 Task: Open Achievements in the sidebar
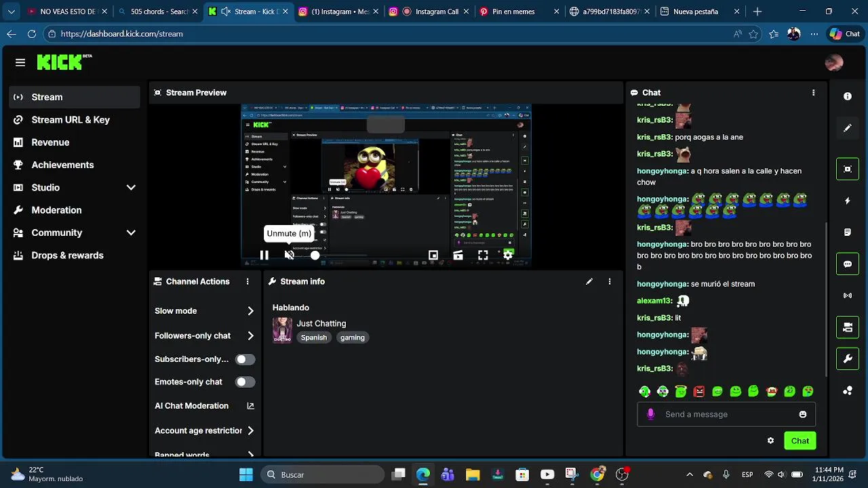75,165
